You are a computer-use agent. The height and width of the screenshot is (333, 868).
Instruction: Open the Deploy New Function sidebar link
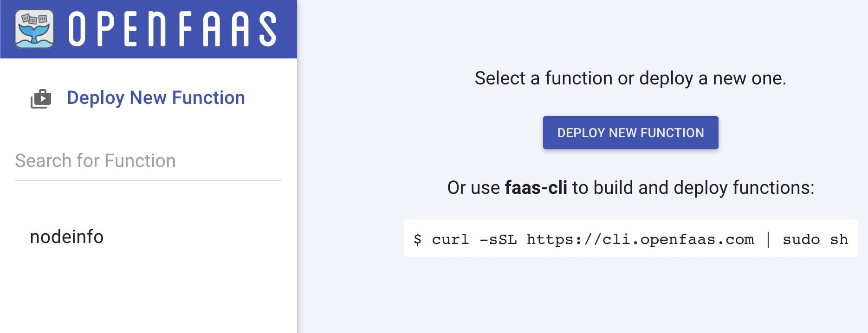click(x=155, y=98)
